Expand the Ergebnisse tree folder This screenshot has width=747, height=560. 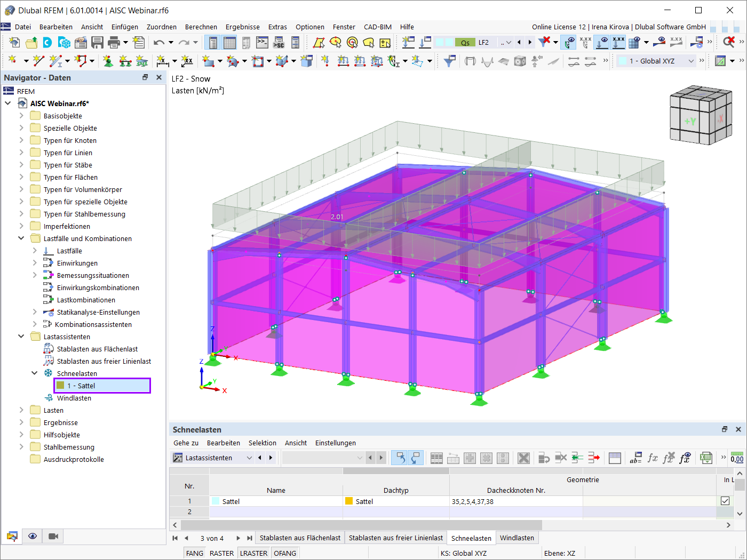click(21, 422)
